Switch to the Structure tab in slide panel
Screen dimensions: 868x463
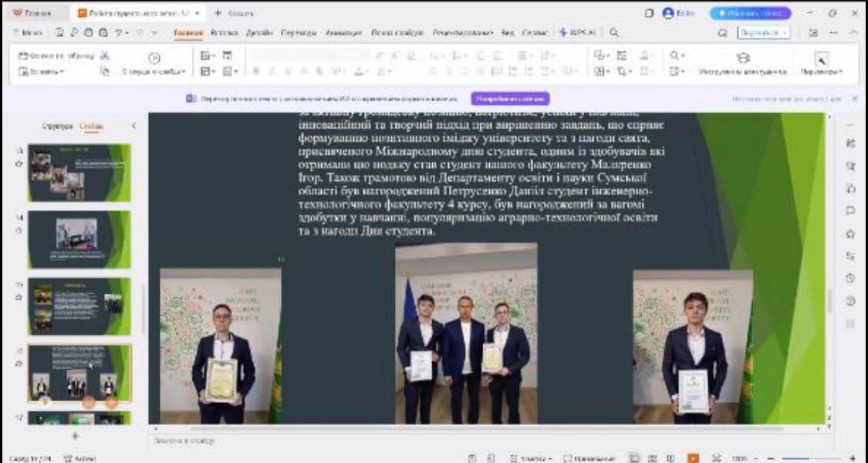tap(57, 126)
